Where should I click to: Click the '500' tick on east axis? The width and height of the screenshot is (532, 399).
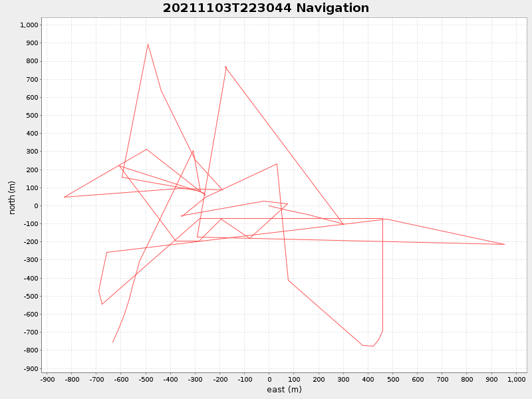coord(393,379)
